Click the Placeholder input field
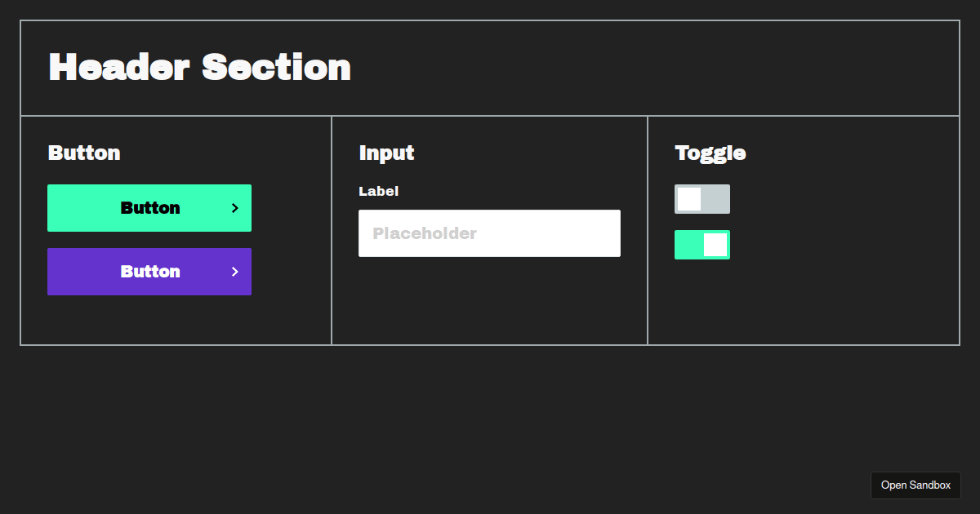980x514 pixels. 488,233
